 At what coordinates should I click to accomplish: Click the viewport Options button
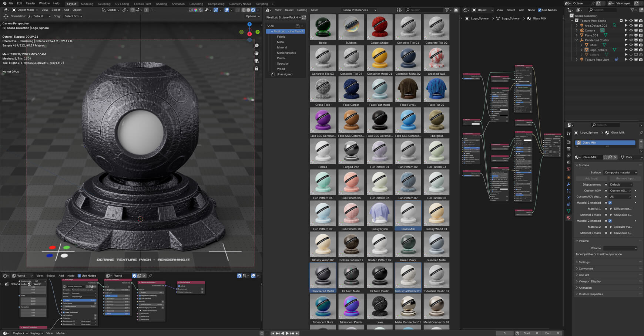252,16
